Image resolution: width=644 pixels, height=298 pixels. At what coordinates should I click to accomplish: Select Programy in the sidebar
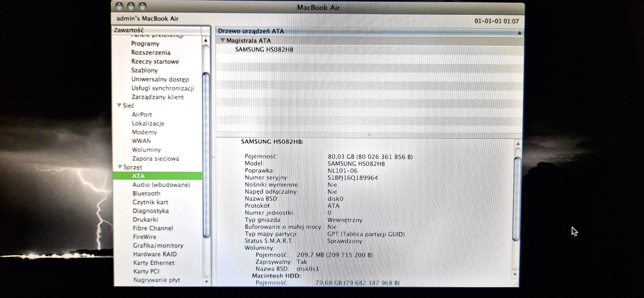point(145,44)
